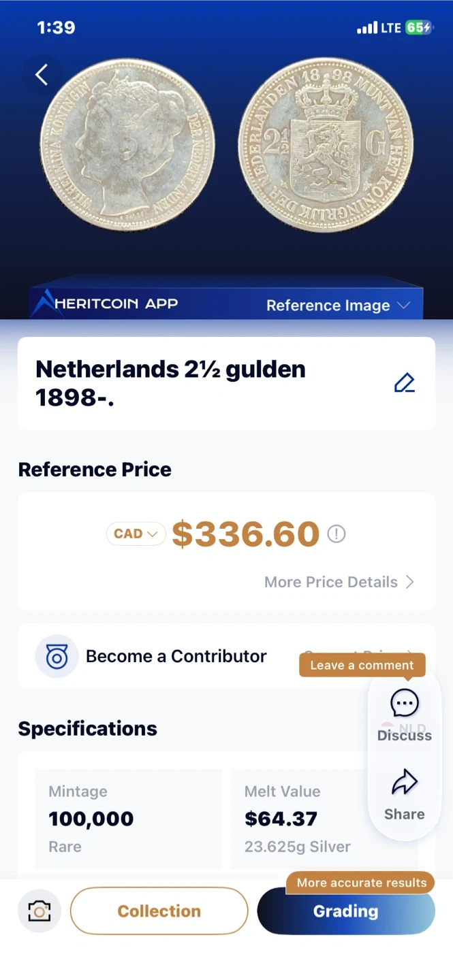Tap the price info exclamation icon
Screen dimensions: 453x980
coord(336,534)
